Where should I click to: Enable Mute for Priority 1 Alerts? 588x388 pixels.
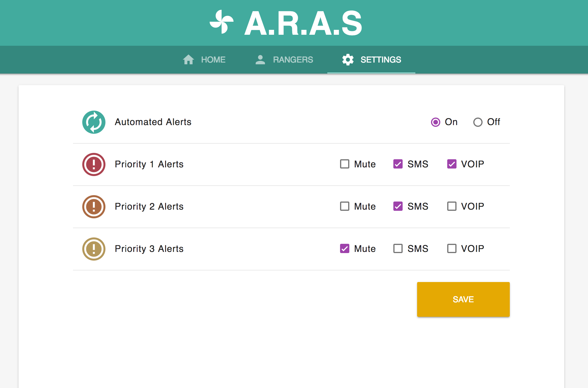tap(344, 164)
